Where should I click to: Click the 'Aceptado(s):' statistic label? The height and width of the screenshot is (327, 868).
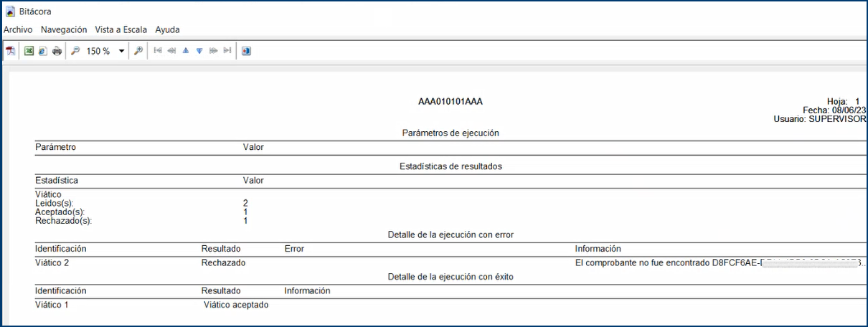tap(59, 212)
